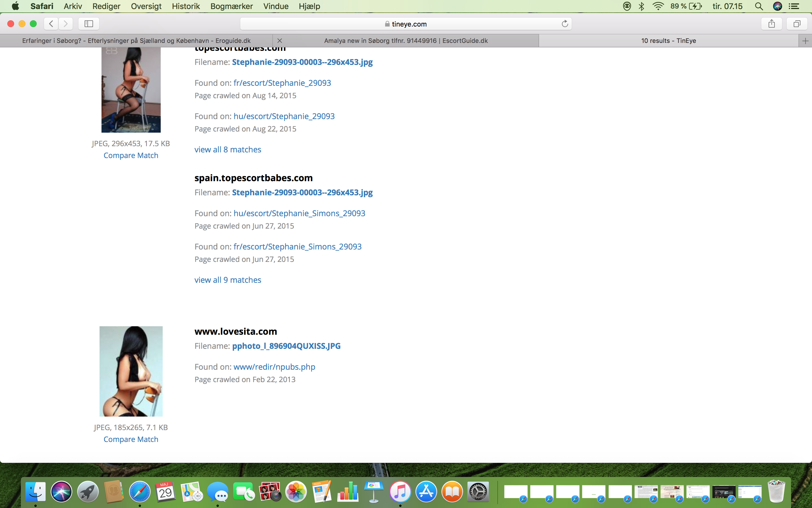Click the 296x453 match thumbnail
Viewport: 812px width, 508px height.
pos(131,90)
